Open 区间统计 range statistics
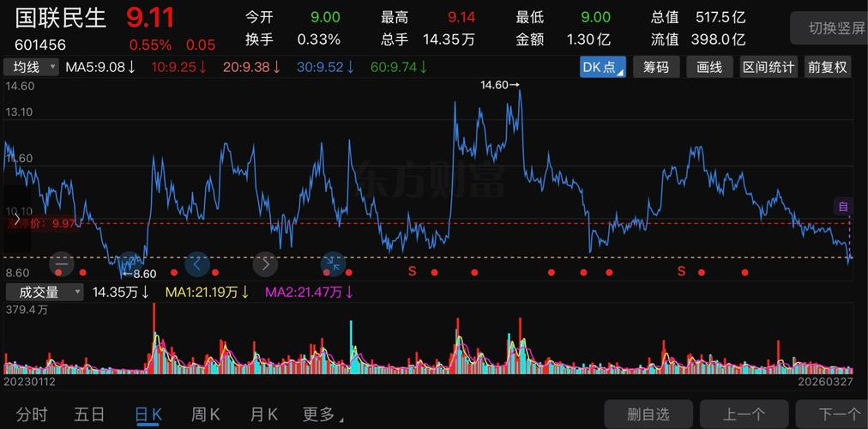 click(x=769, y=68)
